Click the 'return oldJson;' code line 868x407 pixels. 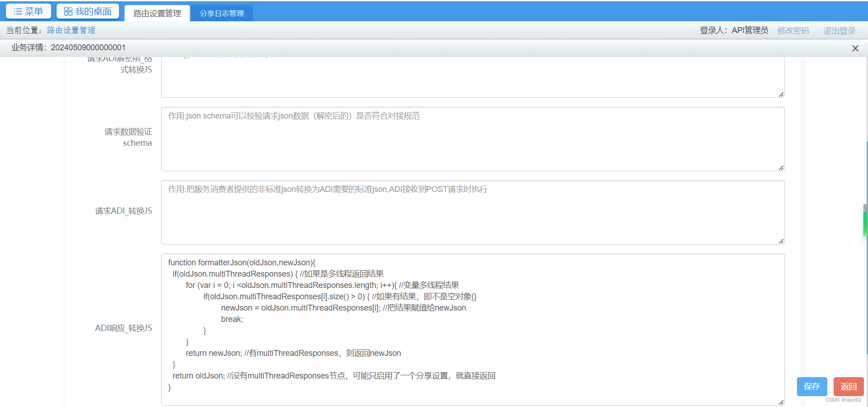point(334,376)
